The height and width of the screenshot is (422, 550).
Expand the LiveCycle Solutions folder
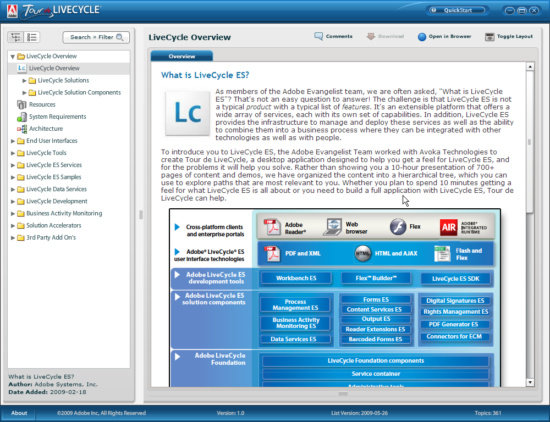coord(24,81)
